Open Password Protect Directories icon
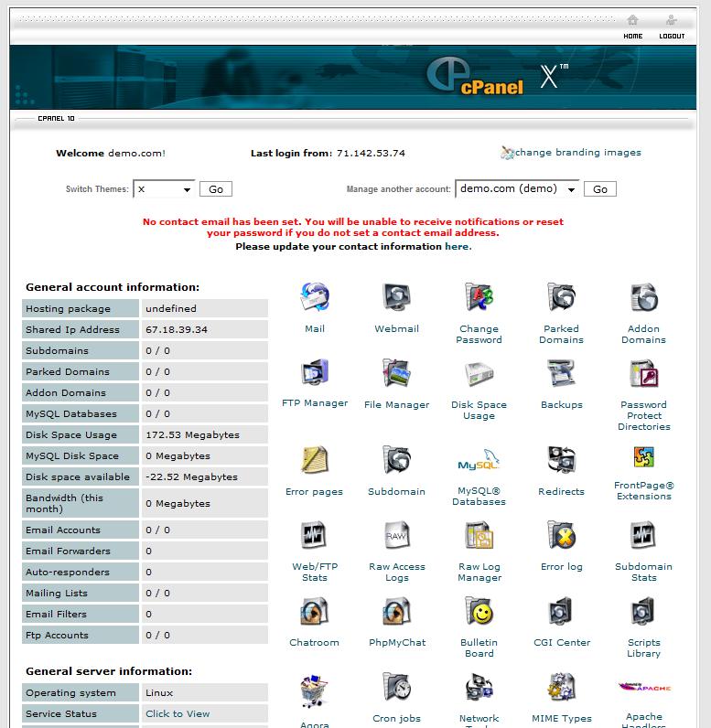Screen dimensions: 711x728 [643, 373]
